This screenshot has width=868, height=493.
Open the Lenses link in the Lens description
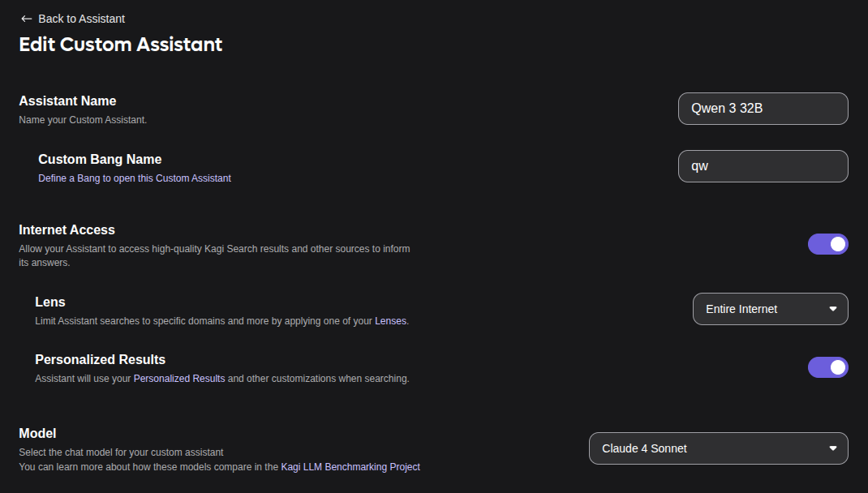[390, 321]
